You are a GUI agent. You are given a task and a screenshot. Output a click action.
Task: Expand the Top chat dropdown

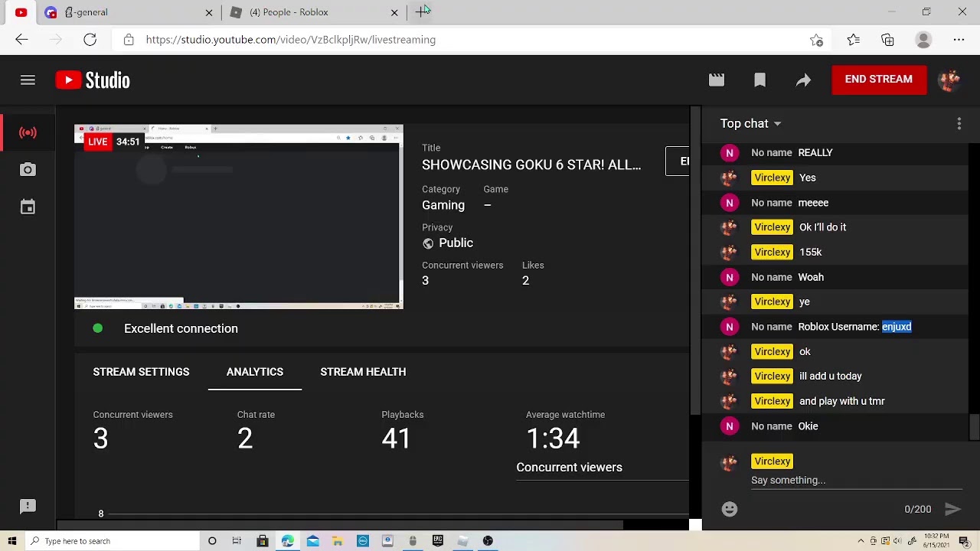pos(750,123)
